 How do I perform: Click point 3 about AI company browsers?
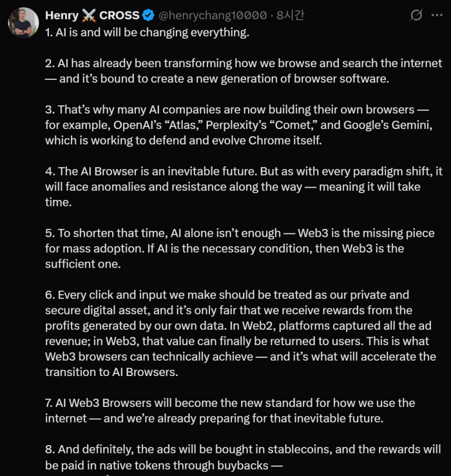pos(235,124)
